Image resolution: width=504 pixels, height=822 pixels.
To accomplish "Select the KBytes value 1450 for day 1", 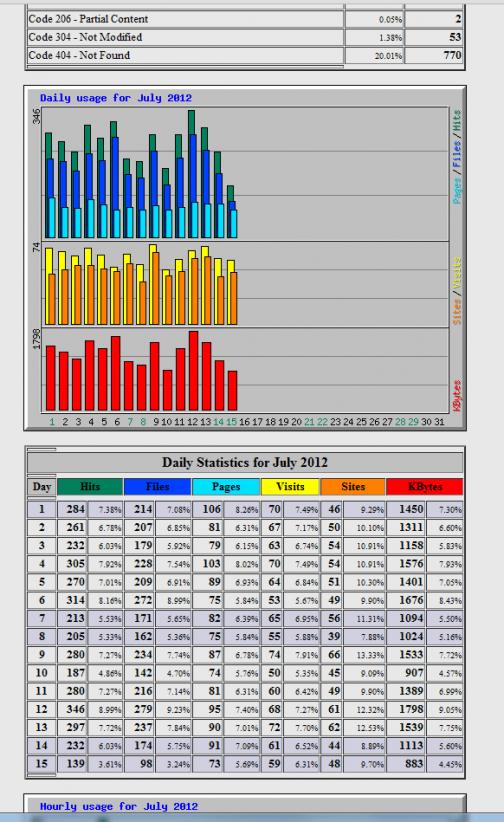I will 411,509.
